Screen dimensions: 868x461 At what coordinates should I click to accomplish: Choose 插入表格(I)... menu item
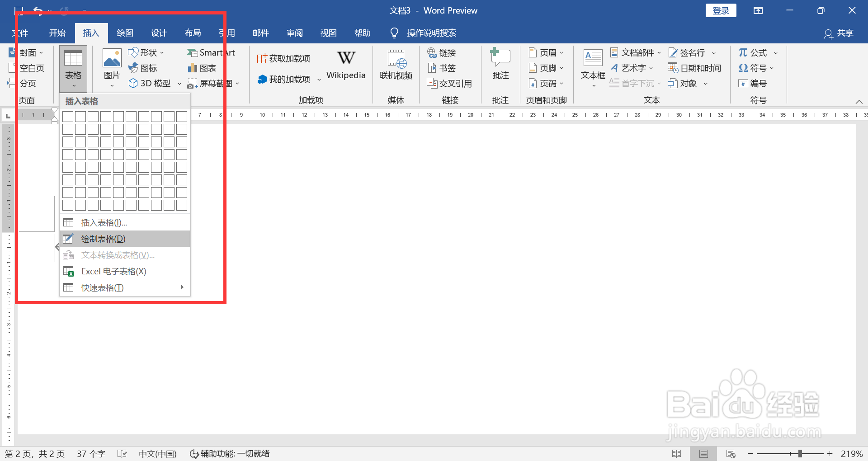coord(125,222)
